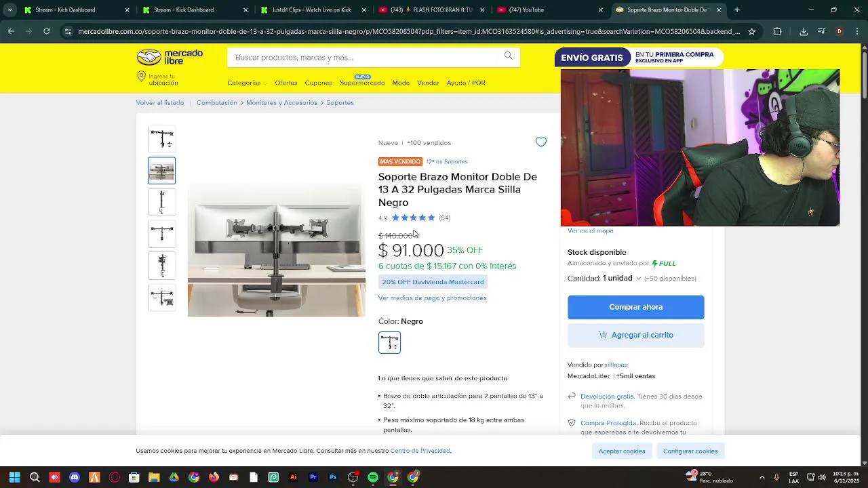Open the media control icon in toolbar
The width and height of the screenshot is (868, 488).
click(821, 31)
